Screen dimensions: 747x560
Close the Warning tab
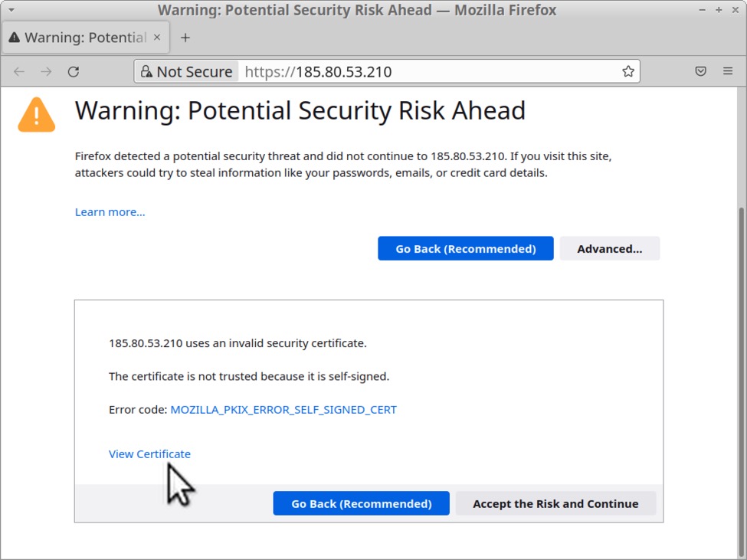coord(157,37)
